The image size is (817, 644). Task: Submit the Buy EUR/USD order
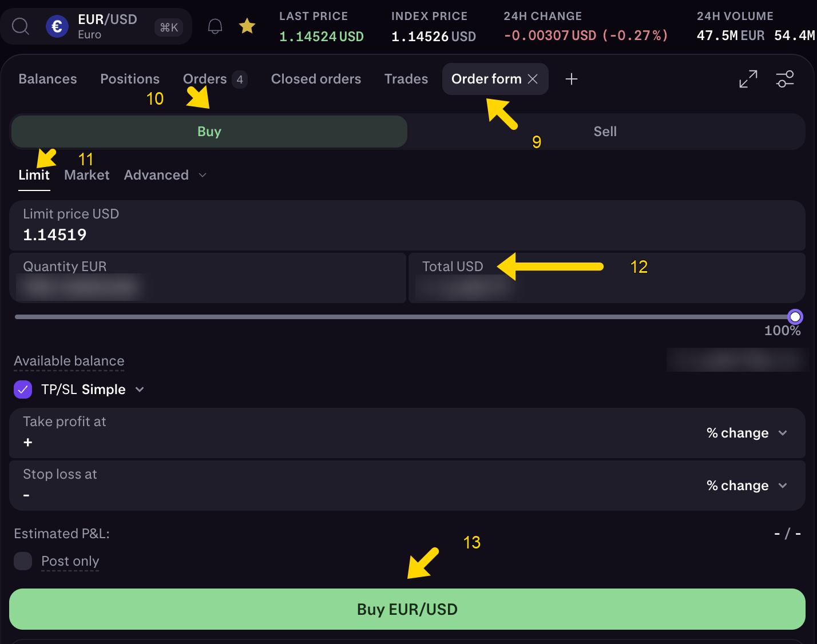pos(407,609)
